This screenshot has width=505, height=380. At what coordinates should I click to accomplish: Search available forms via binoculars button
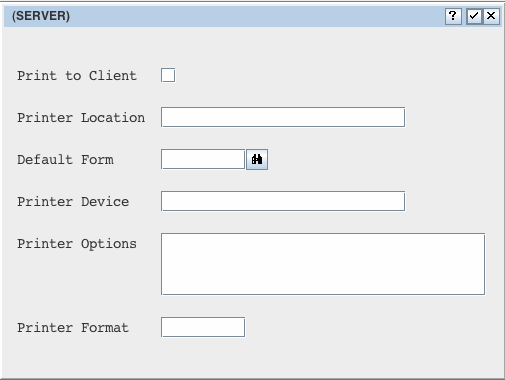(257, 160)
